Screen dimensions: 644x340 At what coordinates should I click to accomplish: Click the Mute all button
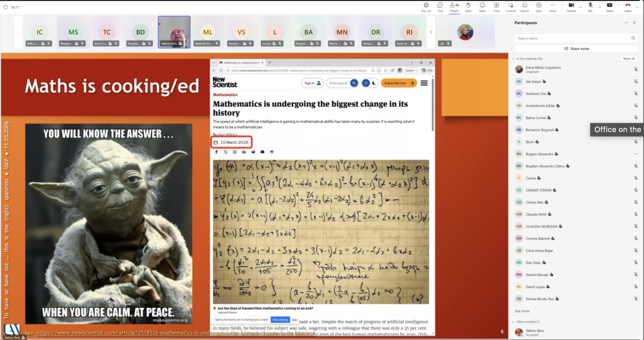pos(629,59)
